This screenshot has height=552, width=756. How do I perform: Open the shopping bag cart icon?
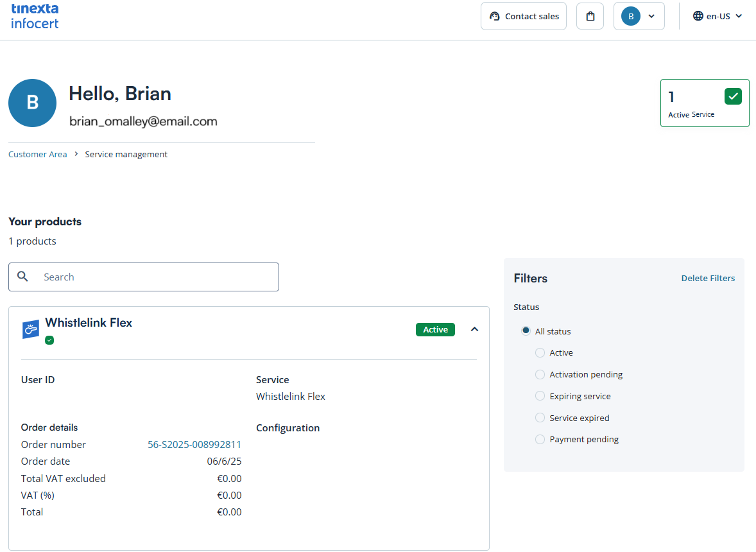pyautogui.click(x=590, y=16)
